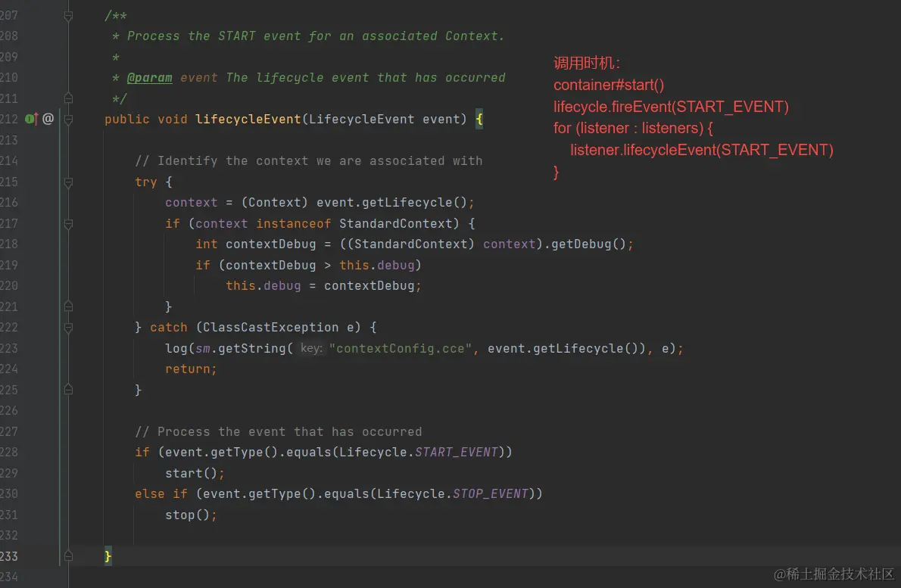Click 'else if' keywords
Screen dimensions: 901x588
tap(161, 494)
